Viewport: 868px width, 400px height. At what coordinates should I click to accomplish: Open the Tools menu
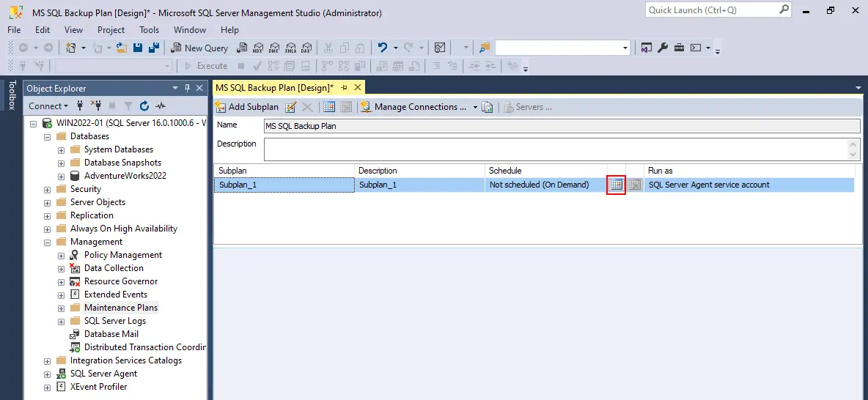(150, 30)
